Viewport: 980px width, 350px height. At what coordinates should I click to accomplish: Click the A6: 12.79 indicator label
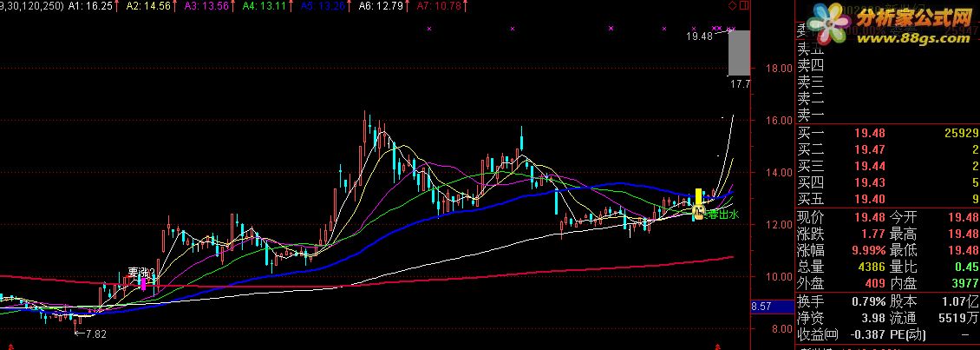pos(380,5)
